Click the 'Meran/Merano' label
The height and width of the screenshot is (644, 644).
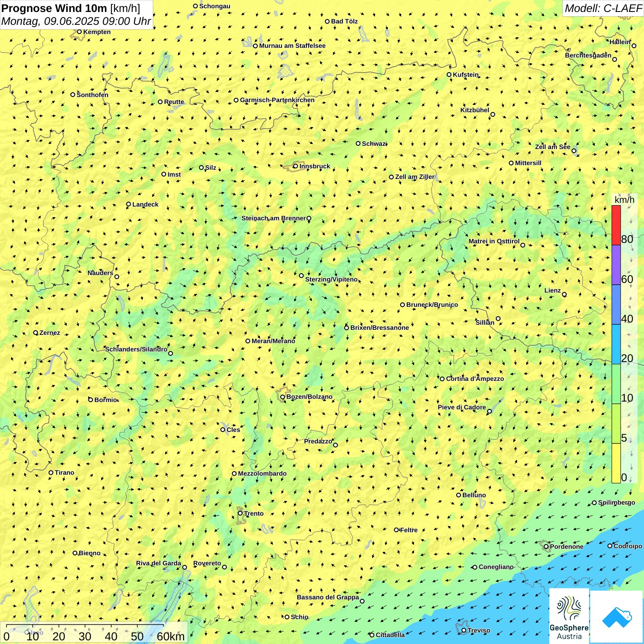tap(273, 341)
